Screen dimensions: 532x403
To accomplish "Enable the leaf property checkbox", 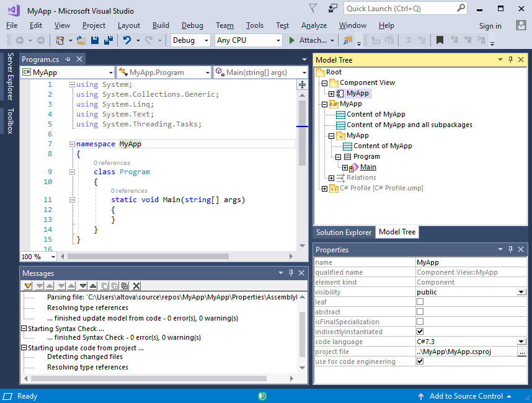I will [x=420, y=302].
